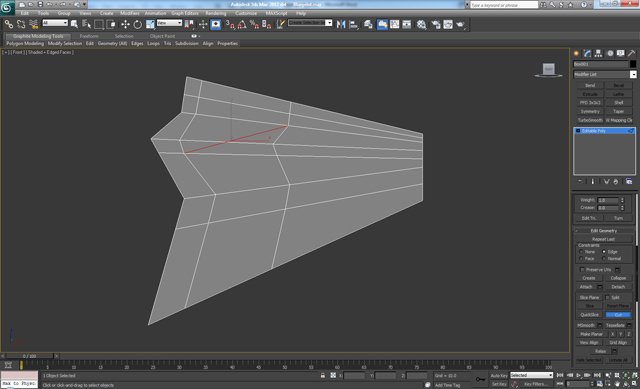Open the Modify Selection ribbon panel
The image size is (640, 389).
(x=65, y=43)
